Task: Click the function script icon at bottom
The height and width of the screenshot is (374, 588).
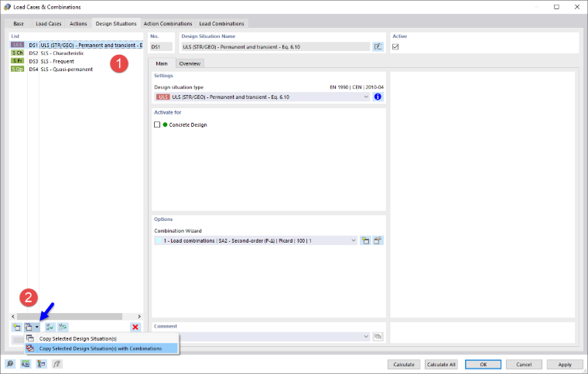Action: (x=56, y=363)
